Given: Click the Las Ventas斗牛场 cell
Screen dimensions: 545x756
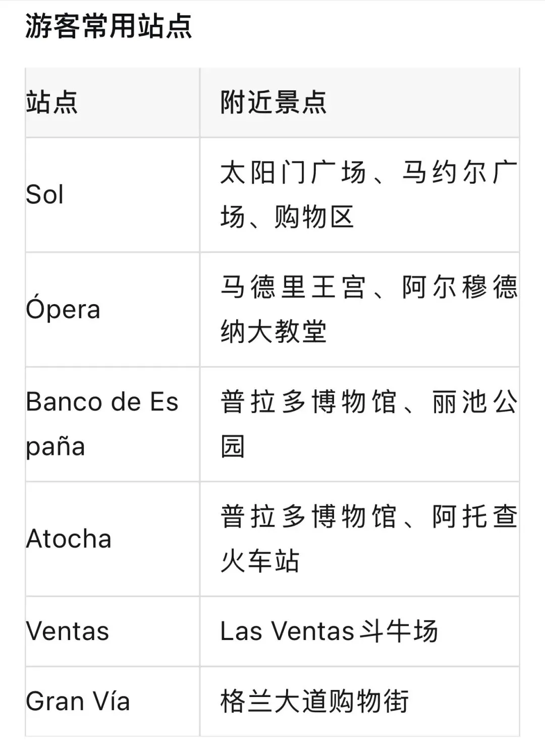Looking at the screenshot, I should point(360,631).
